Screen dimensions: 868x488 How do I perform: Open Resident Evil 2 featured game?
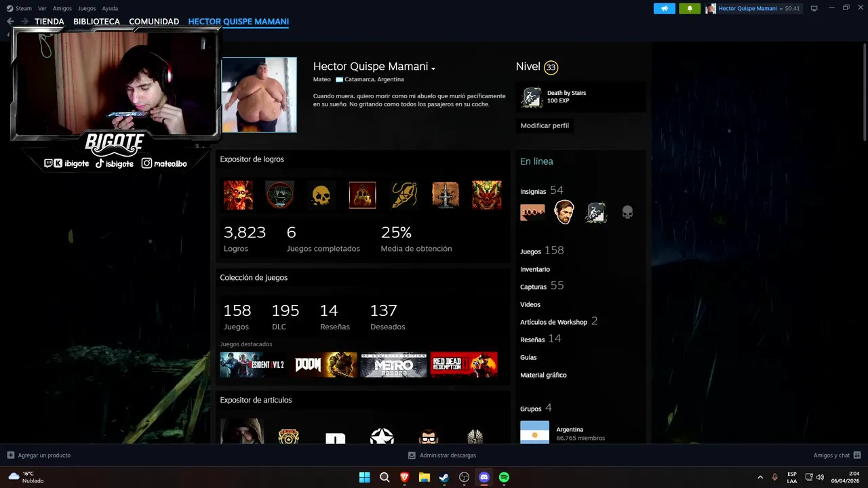point(254,365)
